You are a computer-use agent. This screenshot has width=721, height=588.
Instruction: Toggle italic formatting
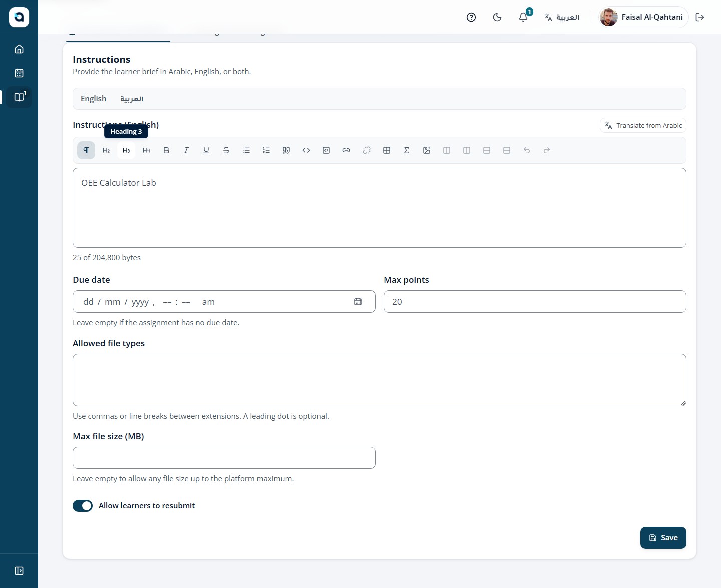pos(186,150)
